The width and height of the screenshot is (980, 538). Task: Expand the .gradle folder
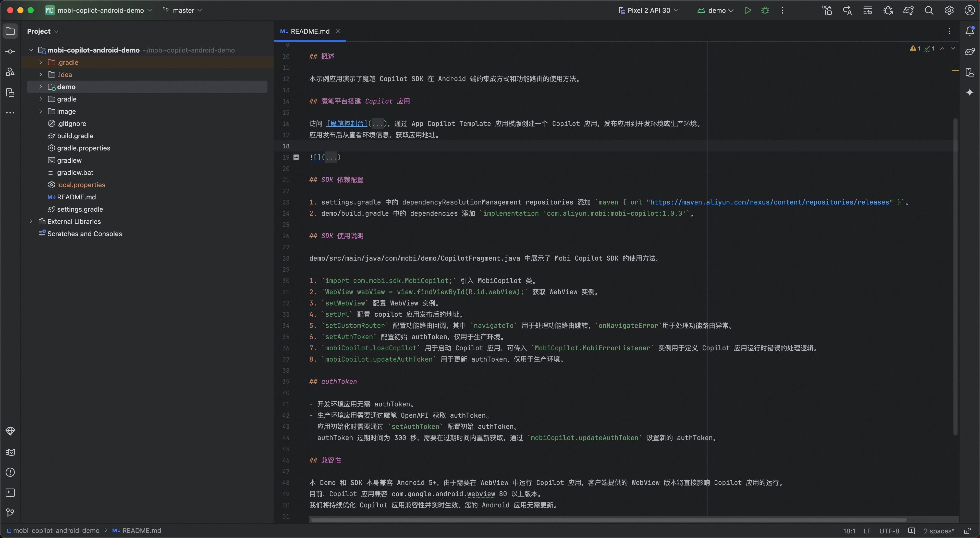pos(41,62)
